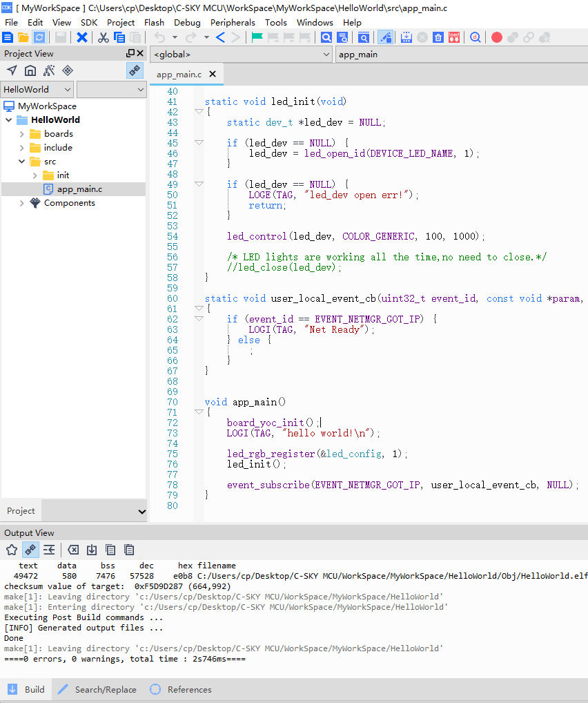Image resolution: width=588 pixels, height=703 pixels.
Task: Open the <global> scope dropdown
Action: pos(241,55)
